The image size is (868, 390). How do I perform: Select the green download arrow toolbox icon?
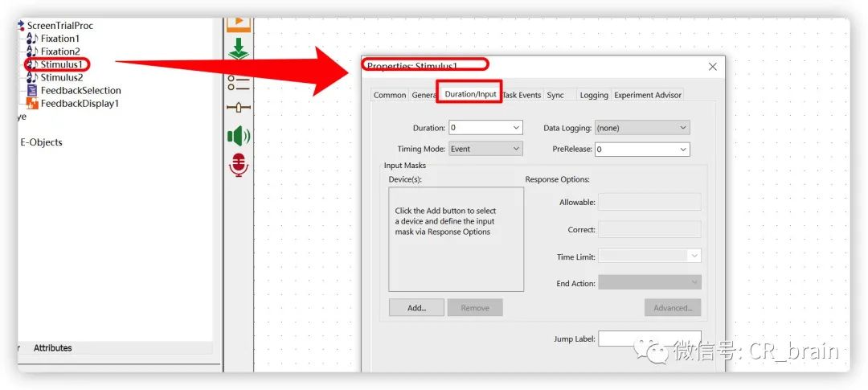(239, 49)
